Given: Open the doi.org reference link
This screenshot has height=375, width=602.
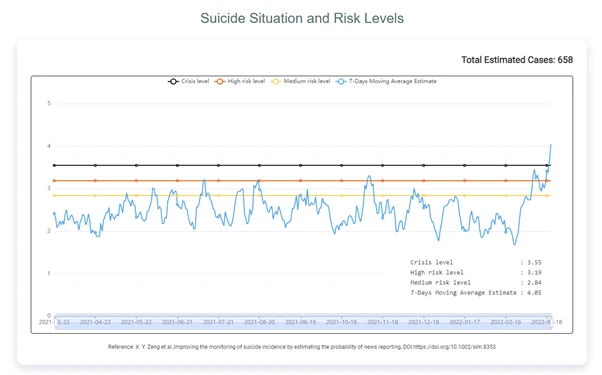Looking at the screenshot, I should (x=455, y=347).
